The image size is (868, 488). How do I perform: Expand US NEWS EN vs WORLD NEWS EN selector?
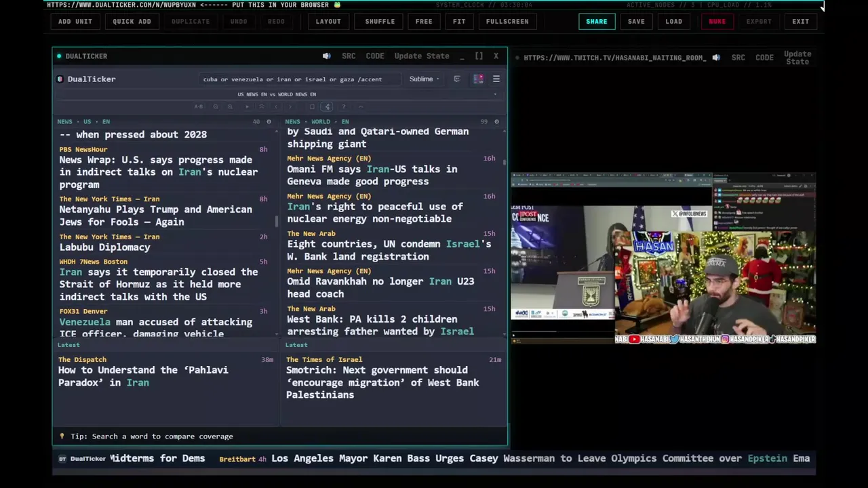coord(281,94)
